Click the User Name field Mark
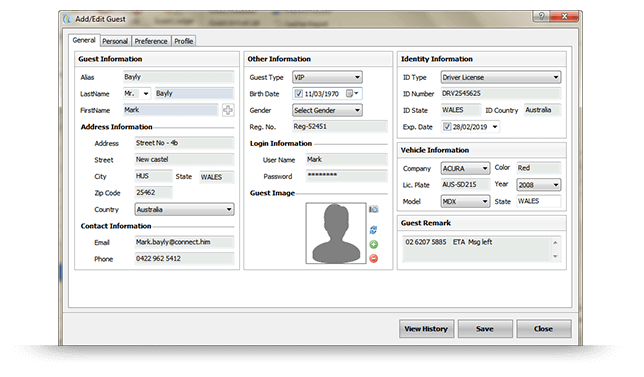Viewport: 644px width, 377px height. (347, 159)
